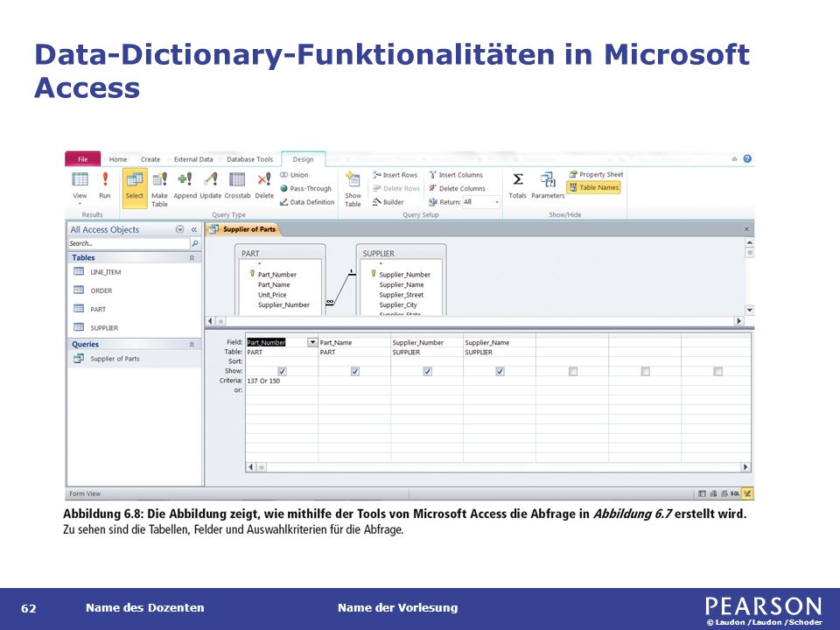
Task: Open the expression Builder
Action: [388, 202]
